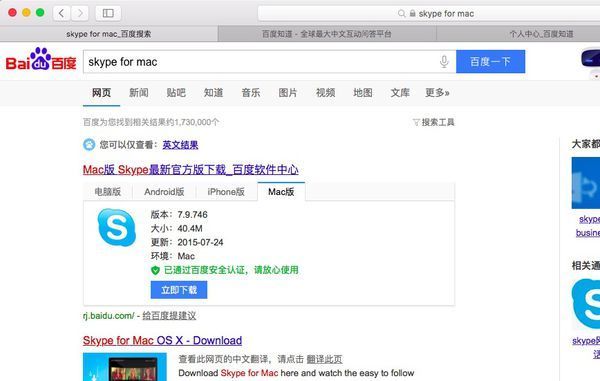This screenshot has height=381, width=600.
Task: Select the 新闻 search category
Action: [x=139, y=93]
